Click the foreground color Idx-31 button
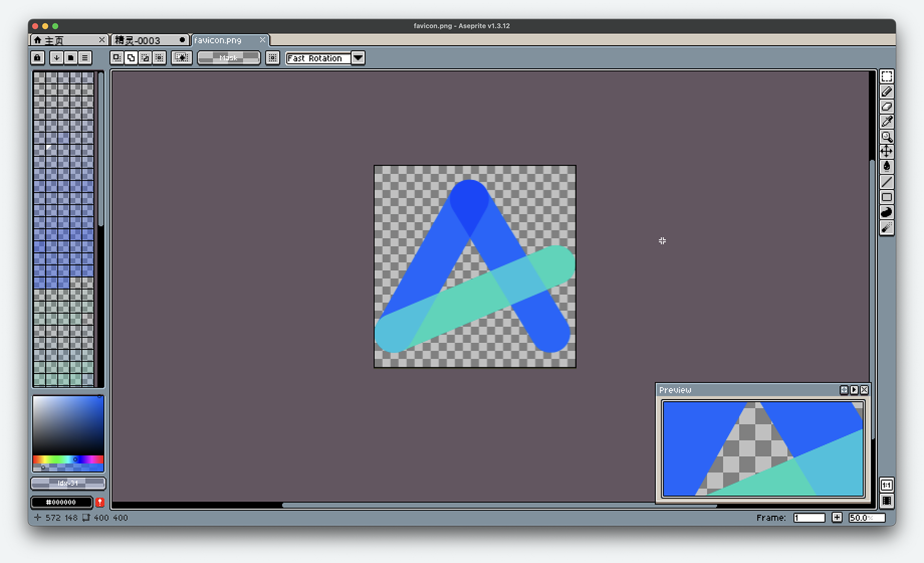The height and width of the screenshot is (563, 924). 68,483
